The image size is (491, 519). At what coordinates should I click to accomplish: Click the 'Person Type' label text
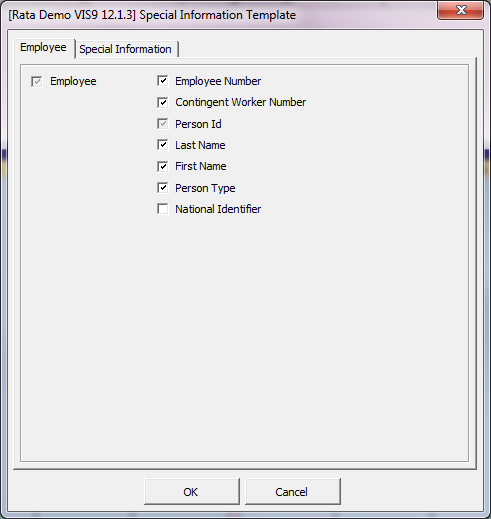(x=205, y=188)
